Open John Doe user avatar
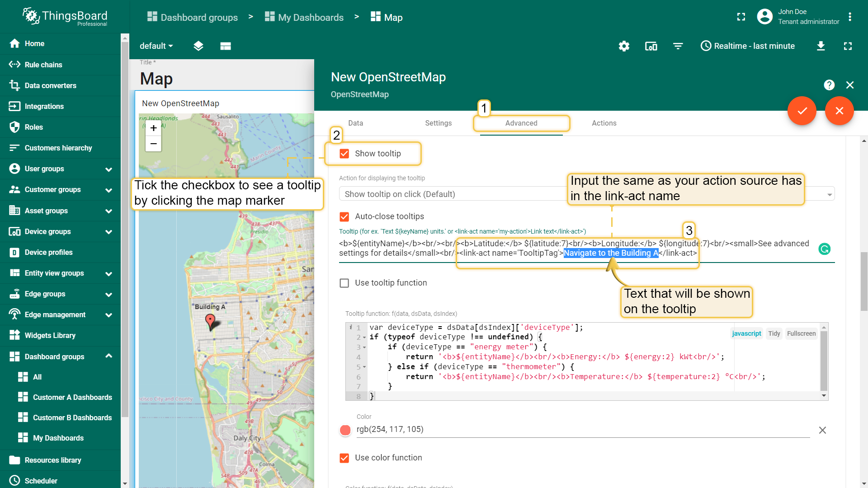The width and height of the screenshot is (868, 488). pos(764,17)
